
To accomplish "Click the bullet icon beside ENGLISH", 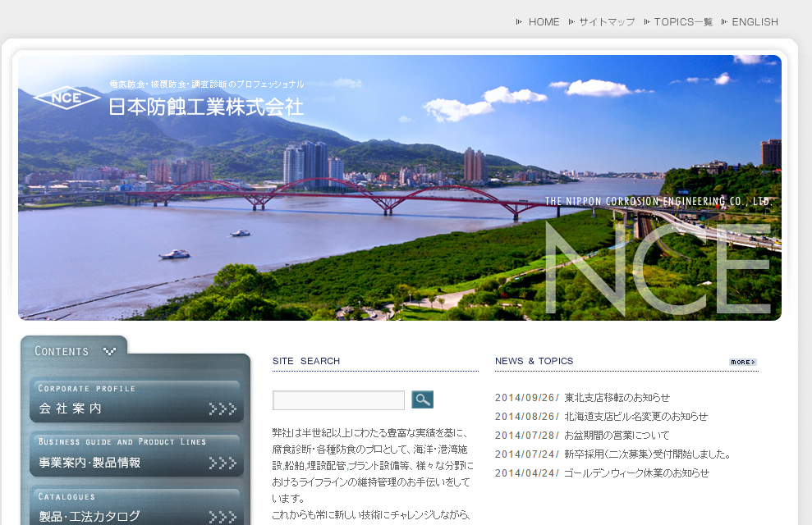I will tap(724, 21).
